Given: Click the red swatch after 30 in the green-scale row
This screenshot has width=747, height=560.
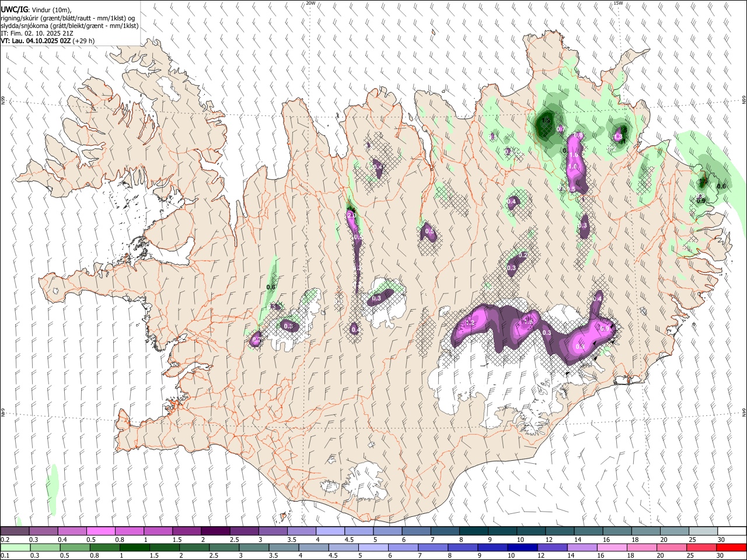Looking at the screenshot, I should (731, 548).
